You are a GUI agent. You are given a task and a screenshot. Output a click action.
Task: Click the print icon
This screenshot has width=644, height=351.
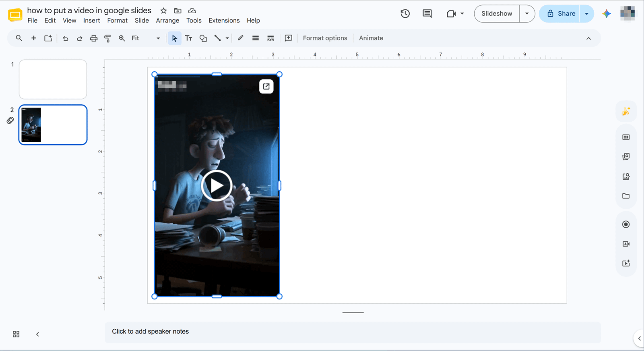click(x=93, y=38)
